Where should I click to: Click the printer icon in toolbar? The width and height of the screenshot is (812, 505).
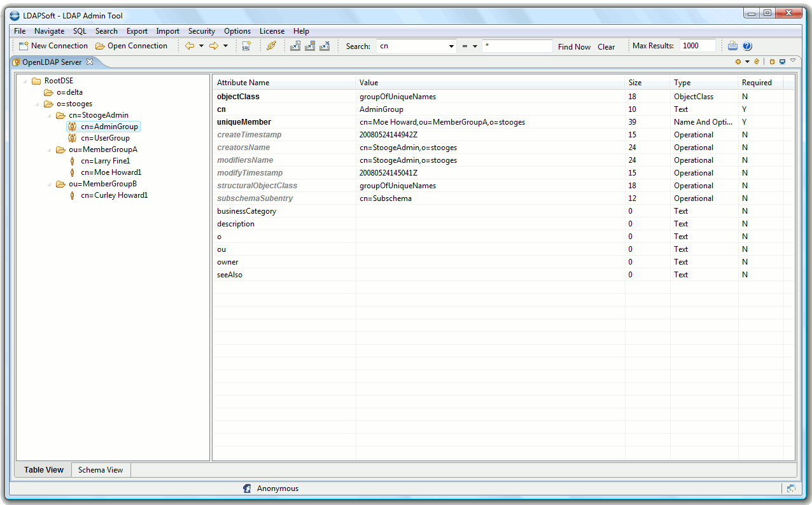[x=732, y=46]
